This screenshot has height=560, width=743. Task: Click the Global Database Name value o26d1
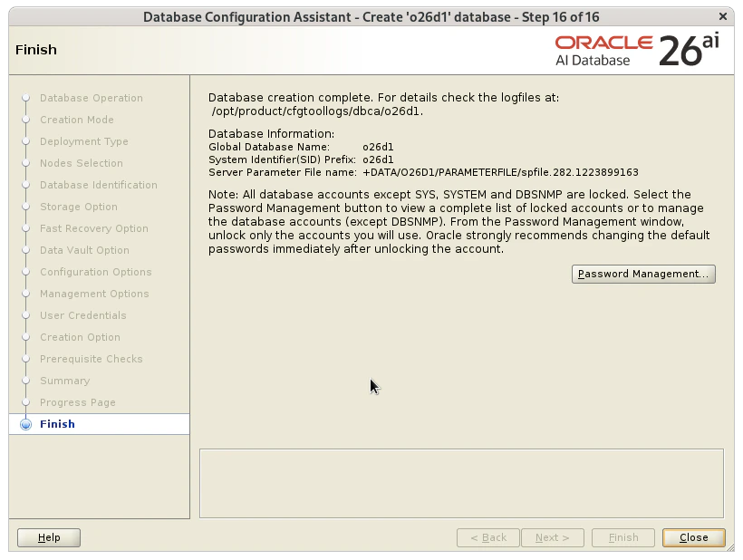coord(378,147)
